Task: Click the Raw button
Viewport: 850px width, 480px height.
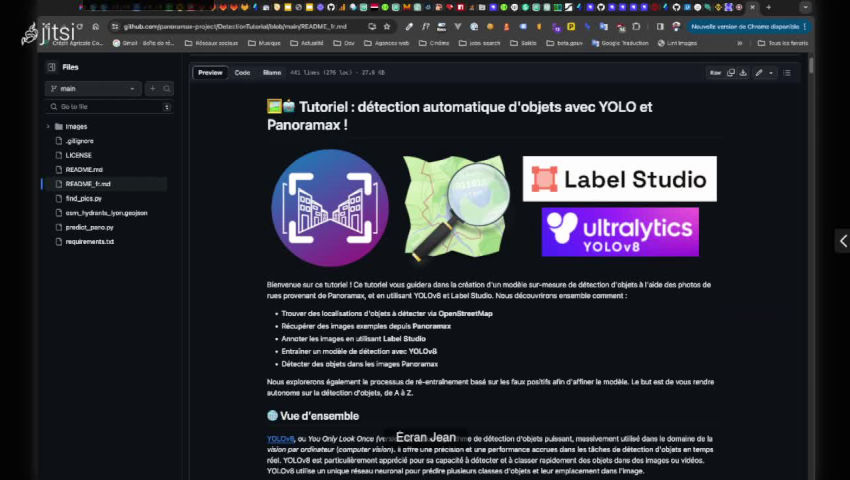Action: click(715, 73)
